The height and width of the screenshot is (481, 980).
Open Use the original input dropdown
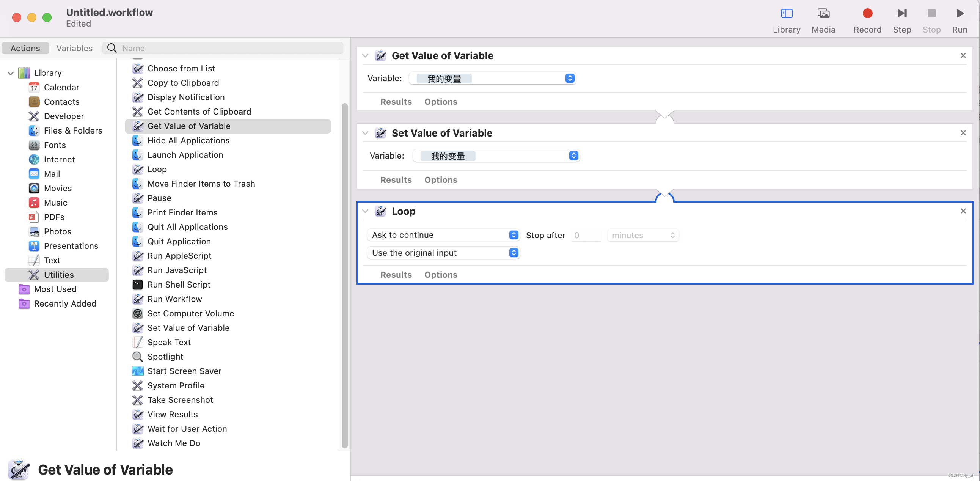coord(444,253)
